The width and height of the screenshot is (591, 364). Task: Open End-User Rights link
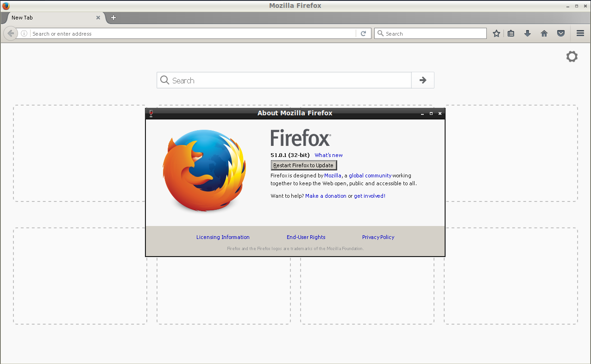click(x=306, y=237)
